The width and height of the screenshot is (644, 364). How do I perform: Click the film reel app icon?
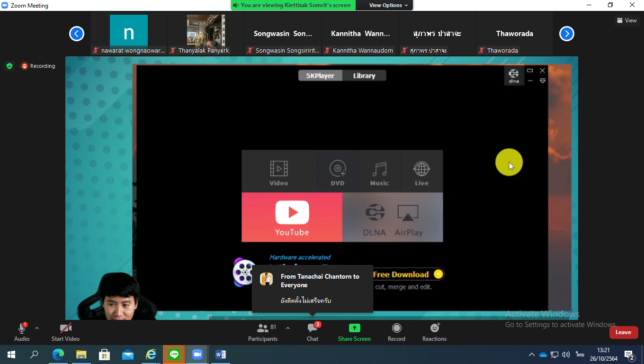pyautogui.click(x=243, y=272)
